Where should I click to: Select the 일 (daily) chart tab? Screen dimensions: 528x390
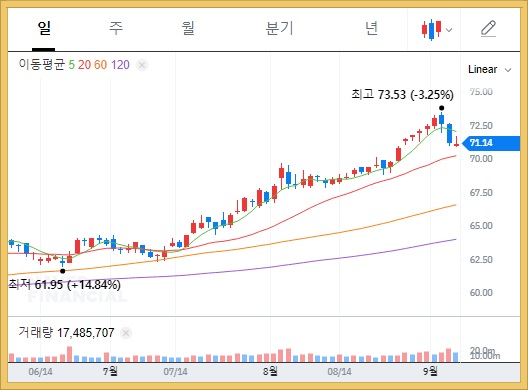44,28
